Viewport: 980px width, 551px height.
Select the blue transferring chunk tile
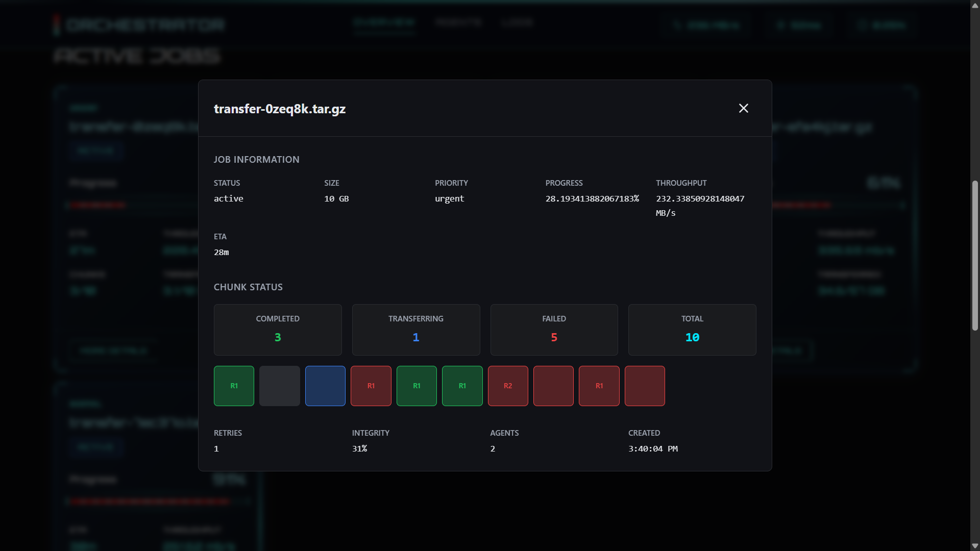tap(325, 386)
